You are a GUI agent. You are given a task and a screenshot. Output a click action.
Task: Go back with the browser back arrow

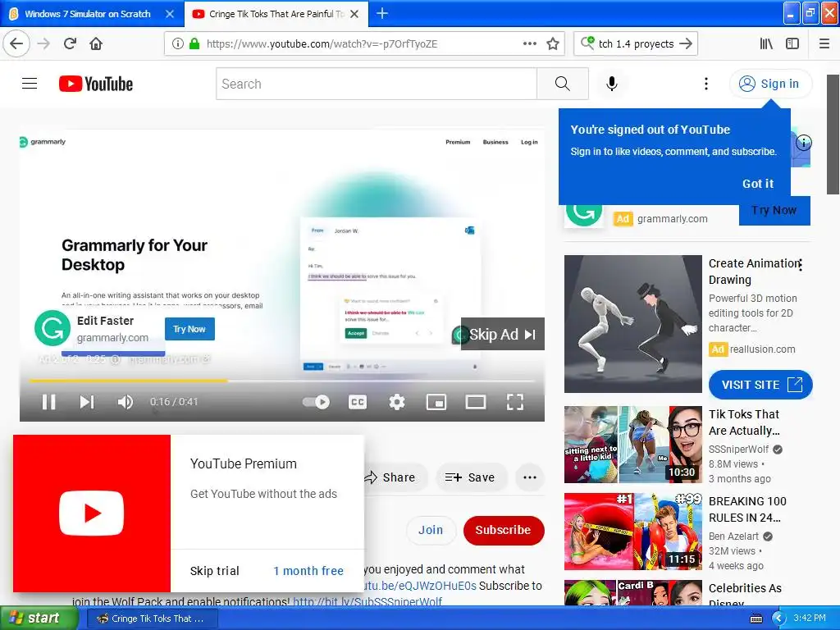(16, 43)
